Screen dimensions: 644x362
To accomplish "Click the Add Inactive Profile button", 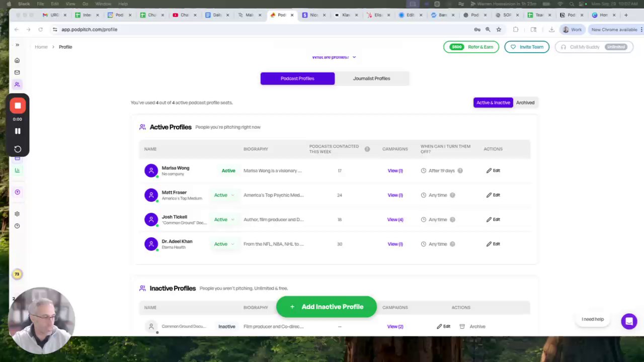I will click(326, 307).
